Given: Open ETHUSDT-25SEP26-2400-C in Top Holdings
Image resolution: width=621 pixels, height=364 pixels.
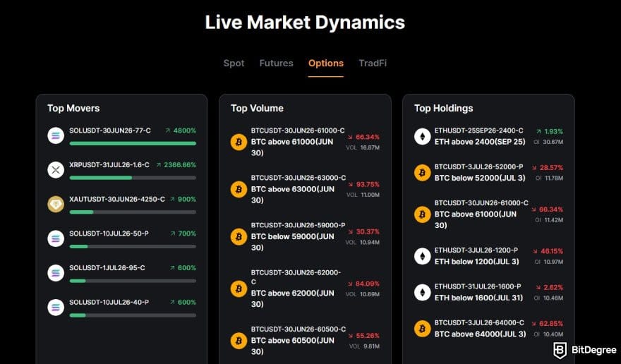Looking at the screenshot, I should click(x=479, y=131).
